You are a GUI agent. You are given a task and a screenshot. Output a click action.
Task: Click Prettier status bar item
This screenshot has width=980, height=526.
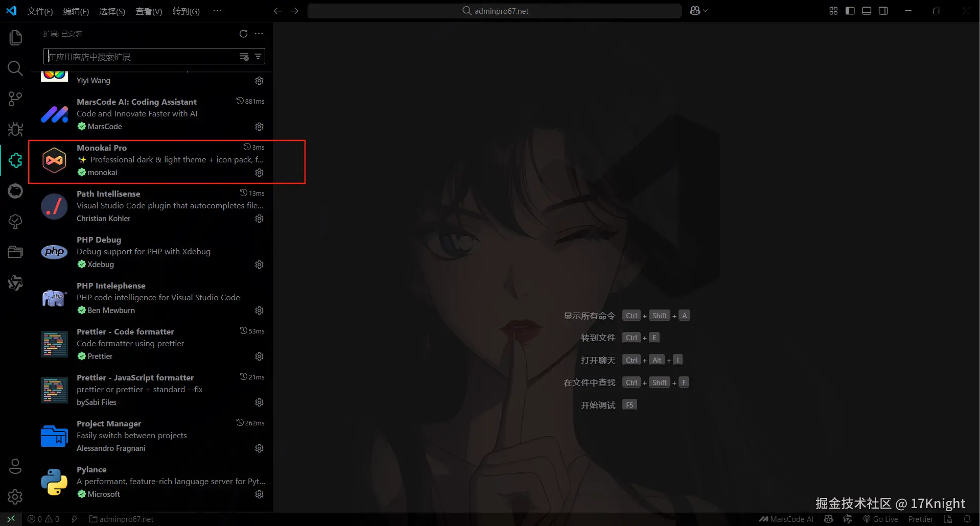(x=920, y=519)
